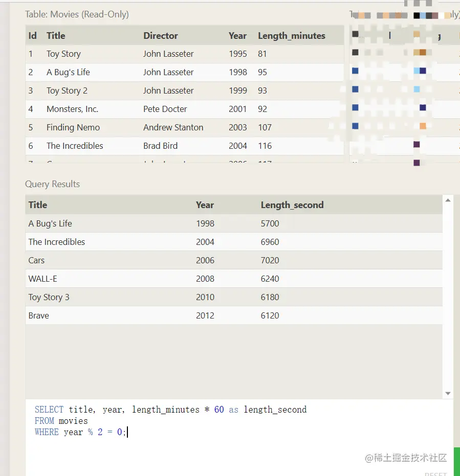Click 'The Incredibles' in Query Results
460x476 pixels.
click(x=56, y=242)
